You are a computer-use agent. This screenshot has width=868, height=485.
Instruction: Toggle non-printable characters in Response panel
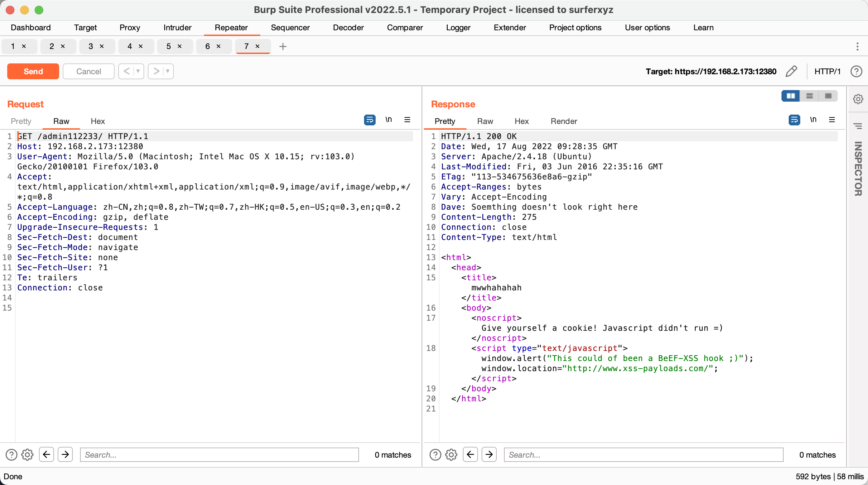pyautogui.click(x=813, y=120)
